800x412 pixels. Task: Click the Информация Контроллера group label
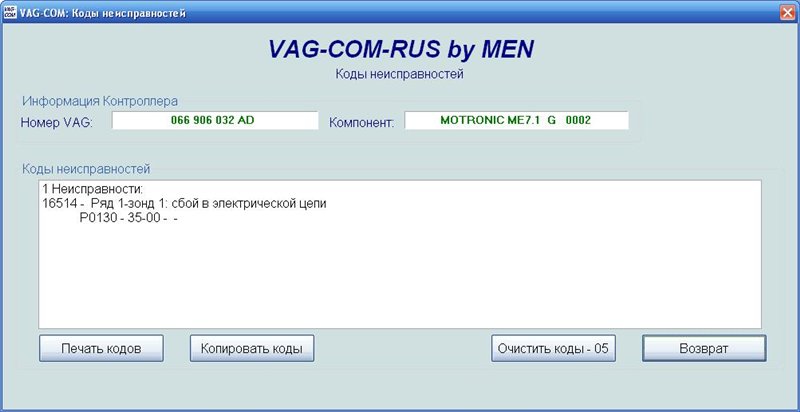99,101
